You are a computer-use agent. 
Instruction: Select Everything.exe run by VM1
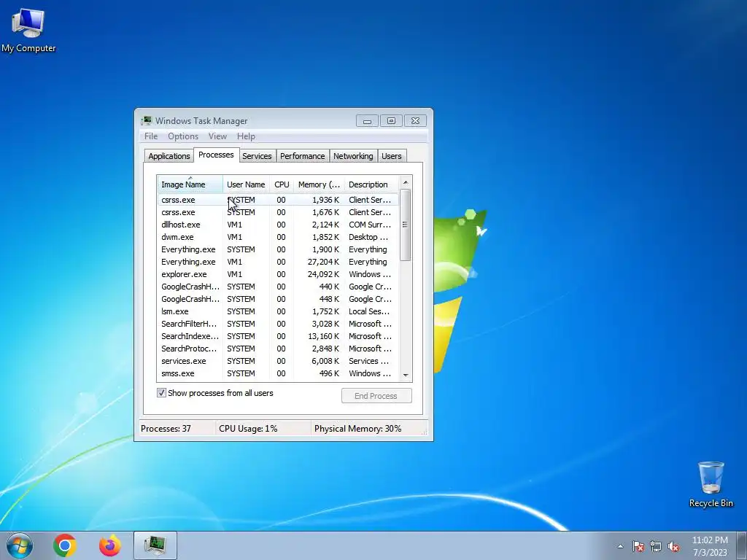tap(278, 262)
